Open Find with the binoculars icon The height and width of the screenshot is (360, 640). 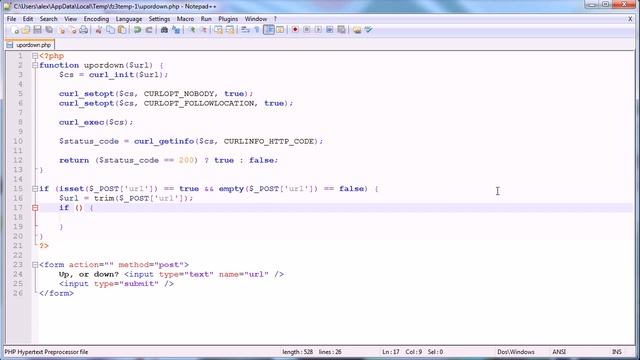(164, 30)
